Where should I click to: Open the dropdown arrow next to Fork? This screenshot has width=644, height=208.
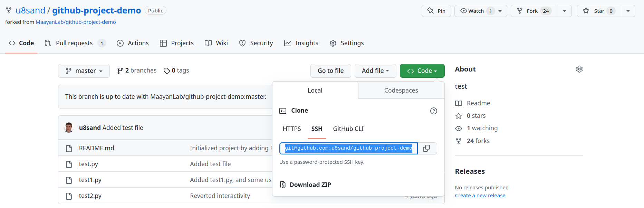click(x=565, y=11)
